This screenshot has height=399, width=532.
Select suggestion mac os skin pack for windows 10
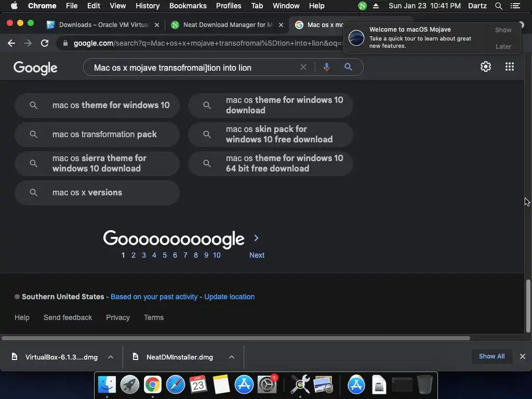[x=271, y=135]
